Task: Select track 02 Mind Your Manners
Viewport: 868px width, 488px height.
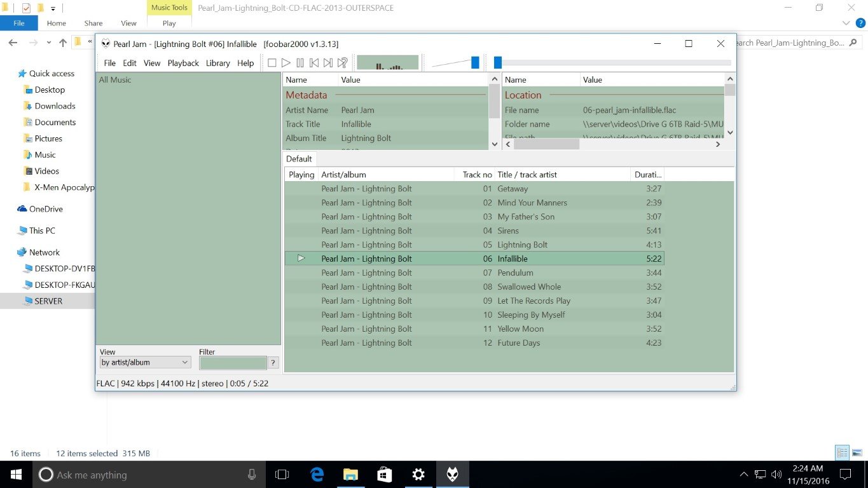Action: (474, 203)
